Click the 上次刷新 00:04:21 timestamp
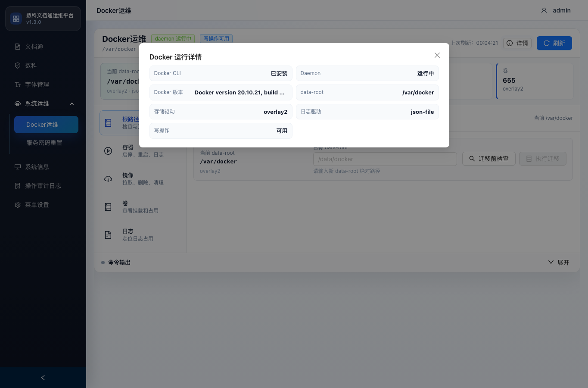Screen dimensions: 588x388 click(474, 43)
